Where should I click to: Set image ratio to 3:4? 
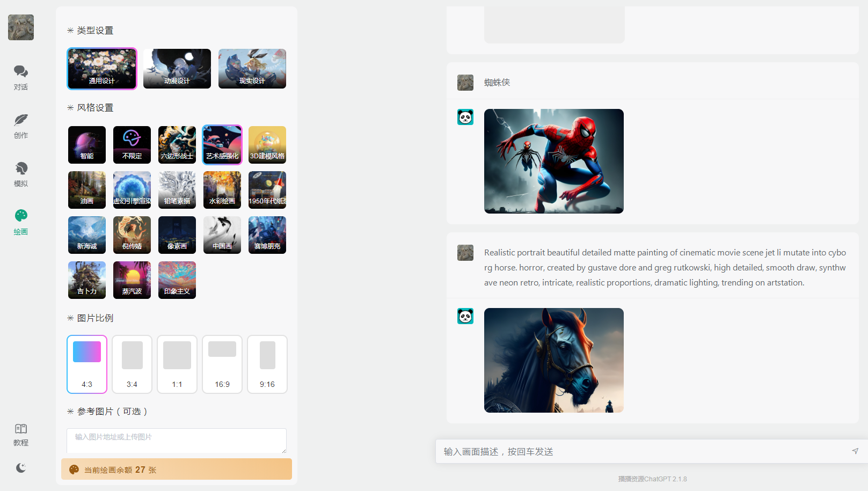click(132, 364)
